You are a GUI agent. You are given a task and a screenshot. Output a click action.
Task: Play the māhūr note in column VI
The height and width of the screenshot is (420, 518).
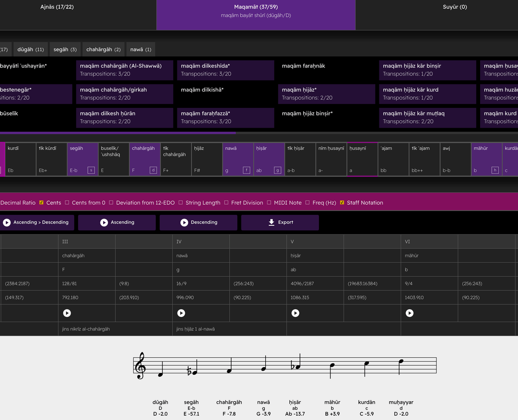pyautogui.click(x=410, y=313)
